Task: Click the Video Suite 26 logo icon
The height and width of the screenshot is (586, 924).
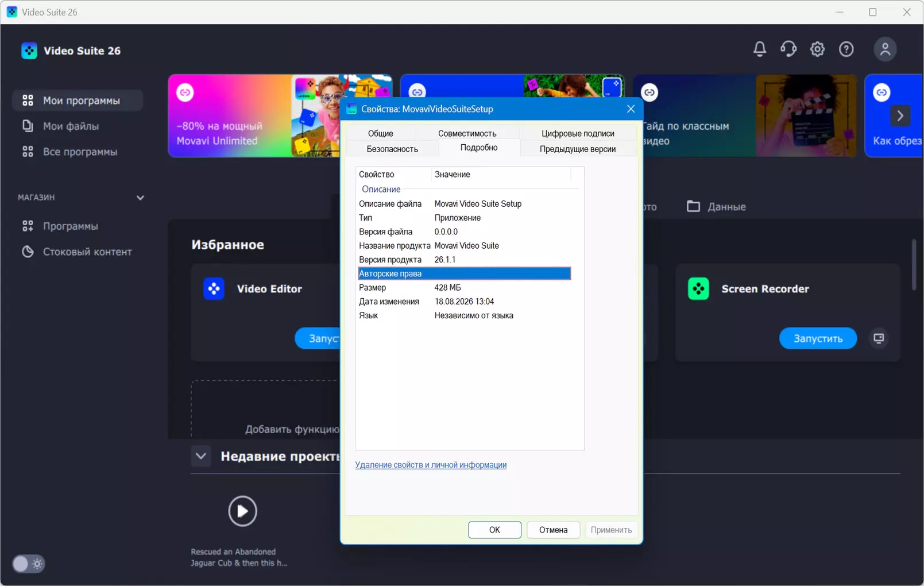Action: 29,51
